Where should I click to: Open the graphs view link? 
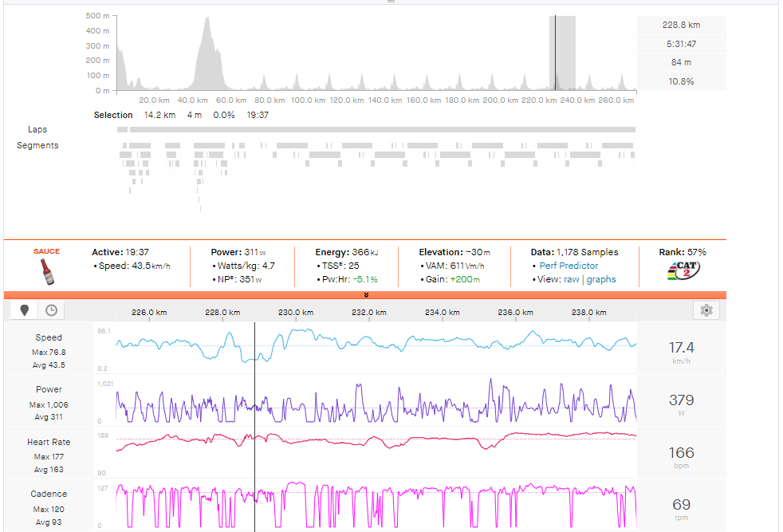tap(600, 279)
